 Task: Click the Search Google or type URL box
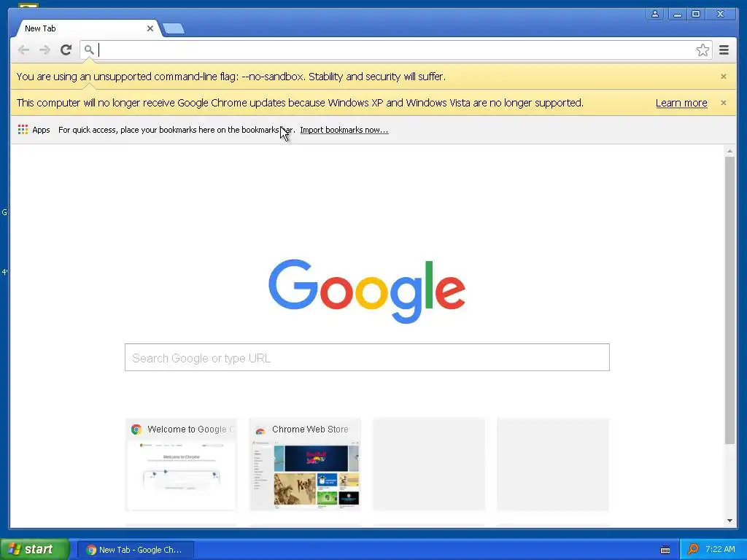[367, 357]
